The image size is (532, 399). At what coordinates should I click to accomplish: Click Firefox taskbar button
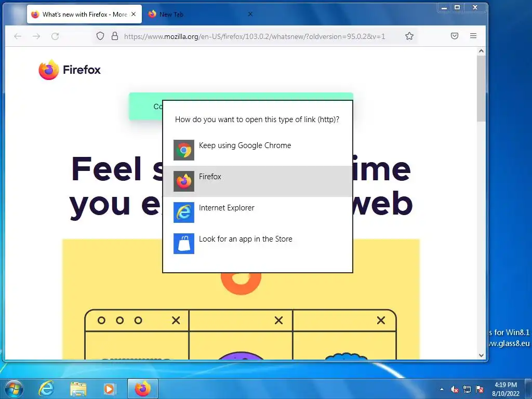(142, 389)
